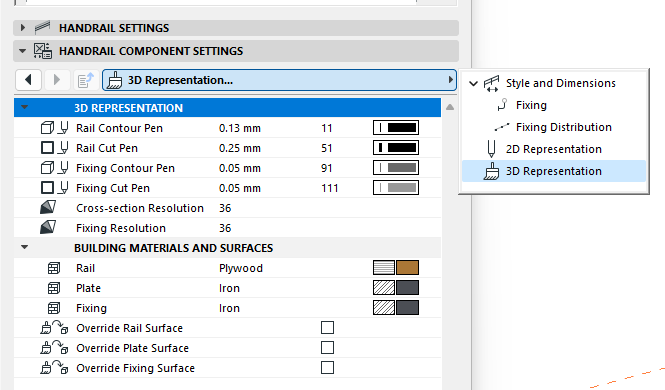Click Plywood value in Rail row

[240, 268]
